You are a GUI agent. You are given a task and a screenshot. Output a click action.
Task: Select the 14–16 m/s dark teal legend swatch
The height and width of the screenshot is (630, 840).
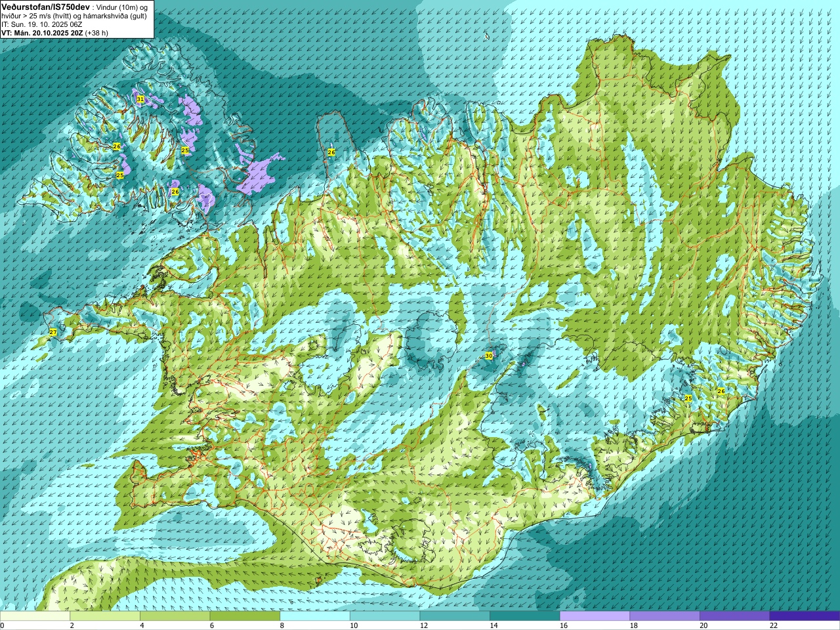click(525, 616)
